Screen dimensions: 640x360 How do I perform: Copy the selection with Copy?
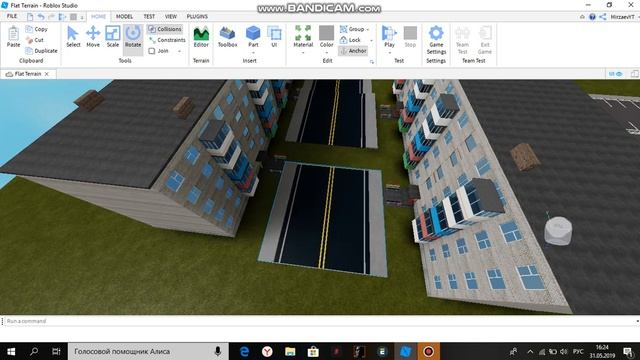[37, 29]
